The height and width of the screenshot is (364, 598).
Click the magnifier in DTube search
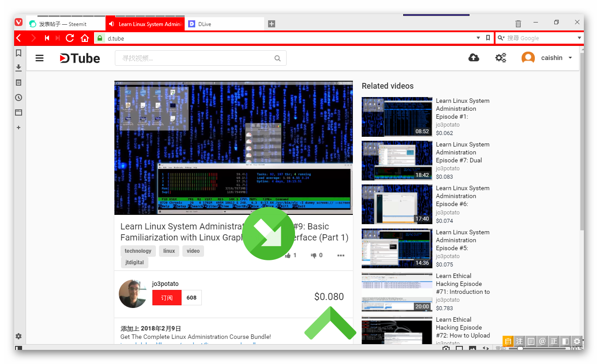point(277,58)
